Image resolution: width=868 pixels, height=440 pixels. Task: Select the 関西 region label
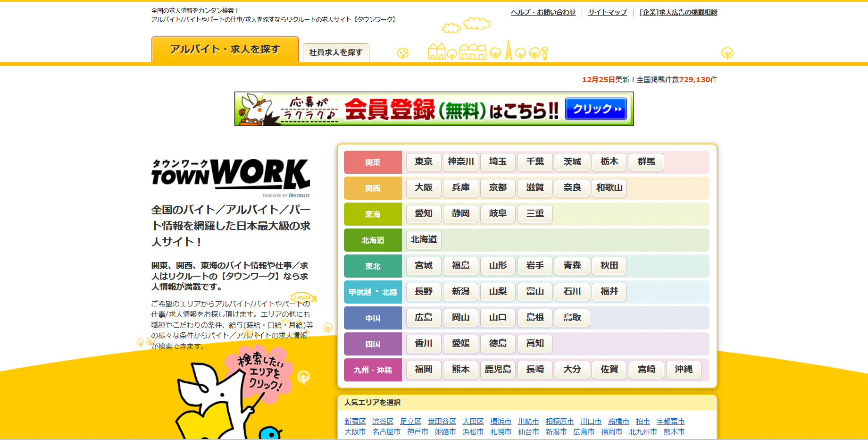[x=373, y=188]
